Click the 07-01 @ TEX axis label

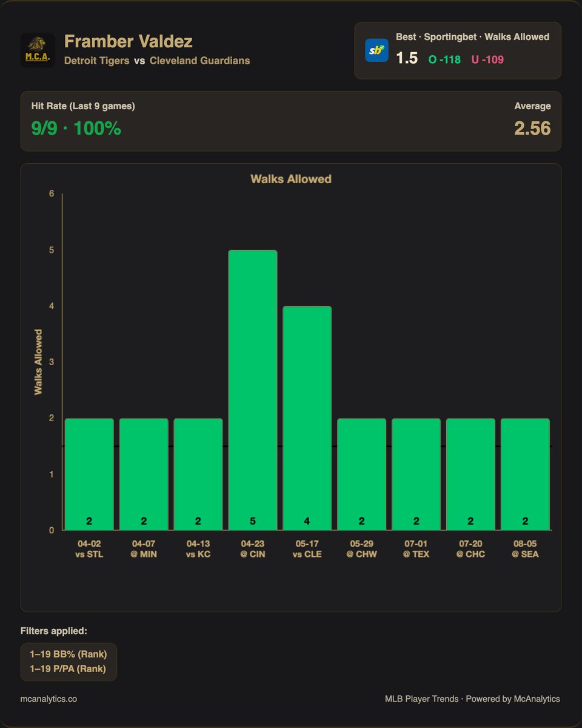[x=416, y=549]
